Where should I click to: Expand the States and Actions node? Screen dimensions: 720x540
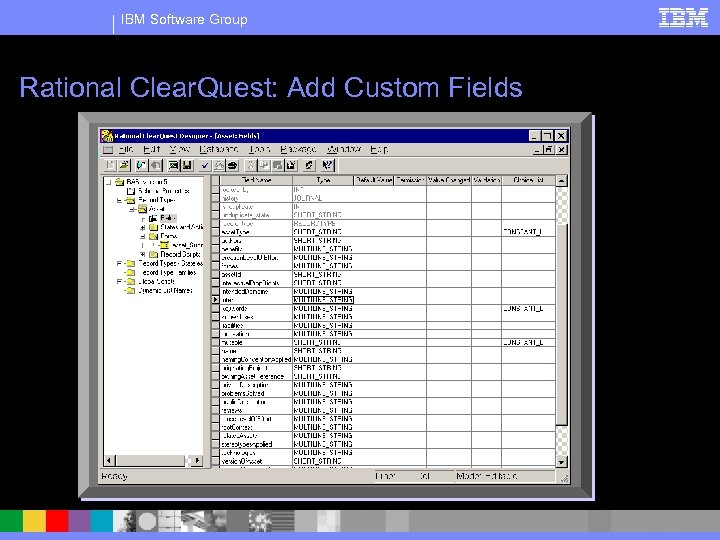pos(142,227)
